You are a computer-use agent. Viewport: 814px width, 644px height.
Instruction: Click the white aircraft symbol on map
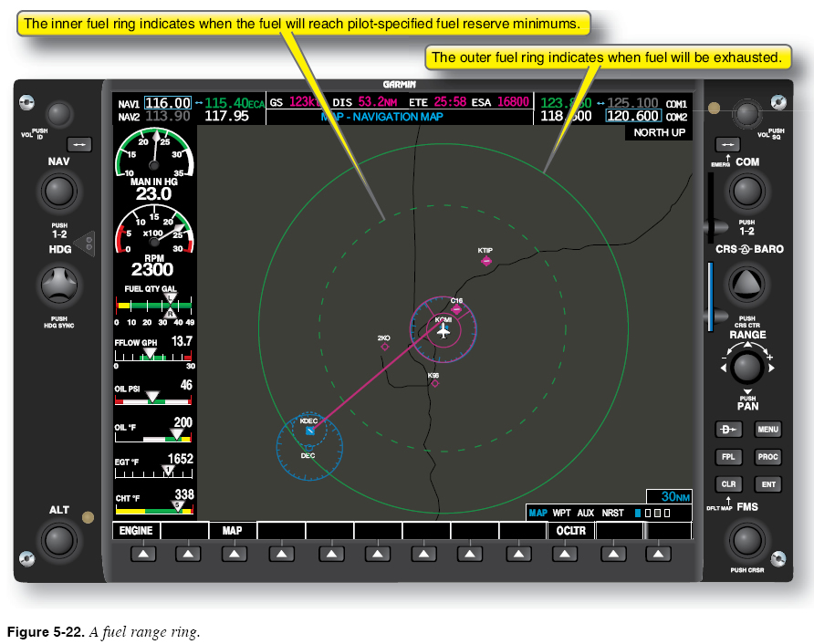[444, 330]
